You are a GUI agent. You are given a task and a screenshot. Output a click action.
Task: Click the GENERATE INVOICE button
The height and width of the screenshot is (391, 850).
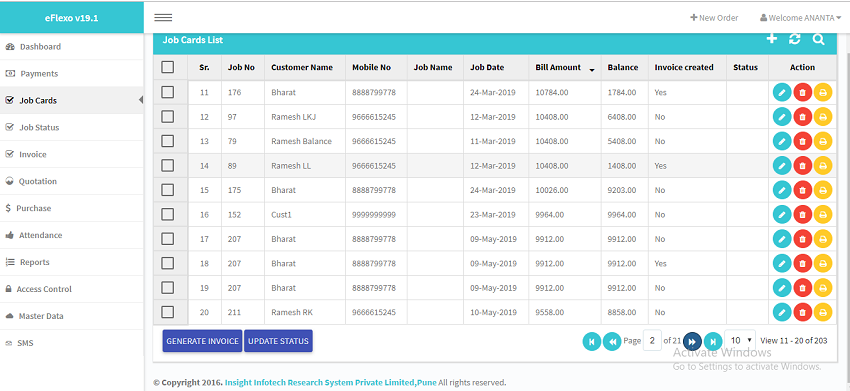[202, 341]
